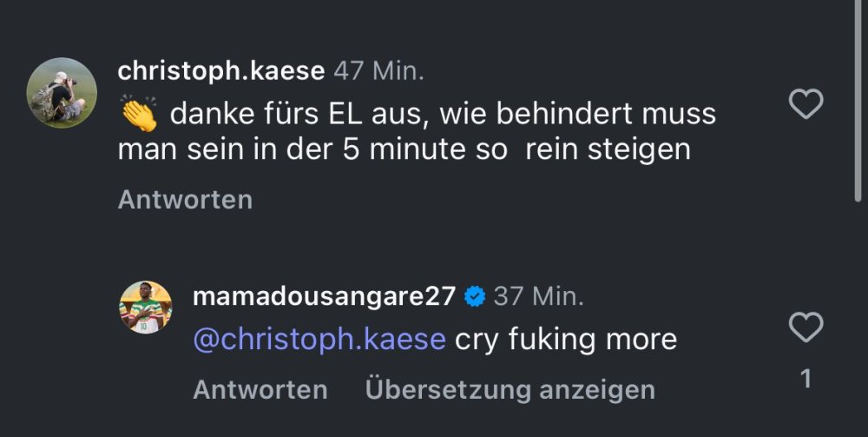Open christoph.kaese's profile picture
Image resolution: width=868 pixels, height=437 pixels.
click(x=62, y=93)
